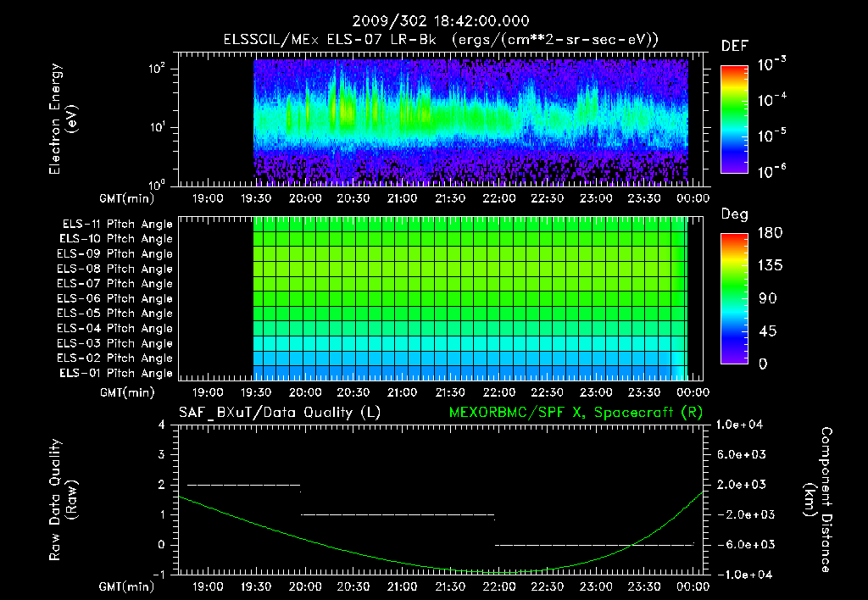Click the 21:00 tick label under spectrogram

[402, 198]
